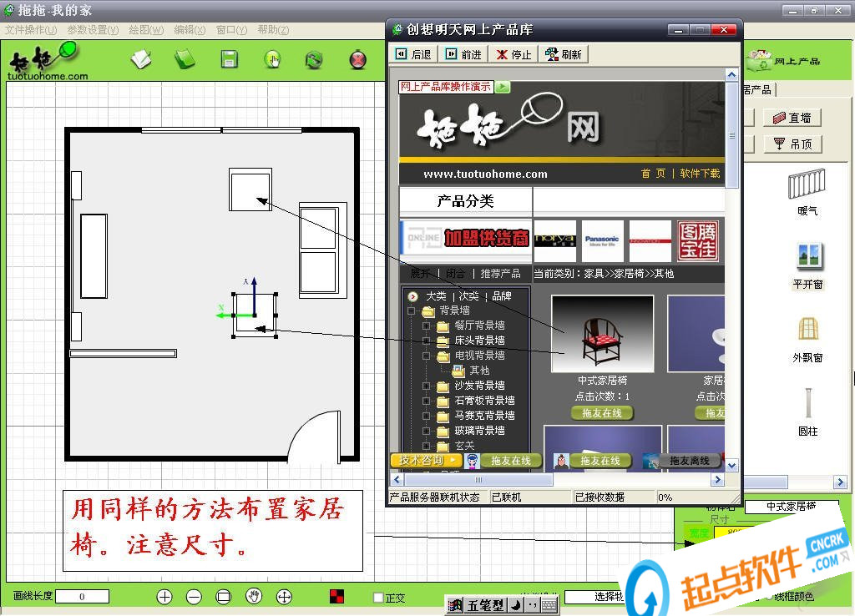The height and width of the screenshot is (616, 855).
Task: Click the red stop-circle toolbar icon
Action: 357,59
